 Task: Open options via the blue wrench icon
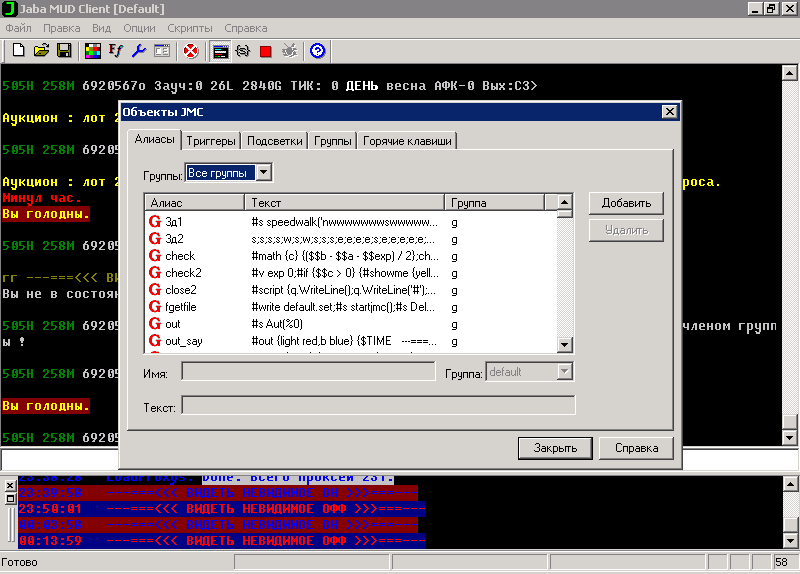(x=138, y=50)
